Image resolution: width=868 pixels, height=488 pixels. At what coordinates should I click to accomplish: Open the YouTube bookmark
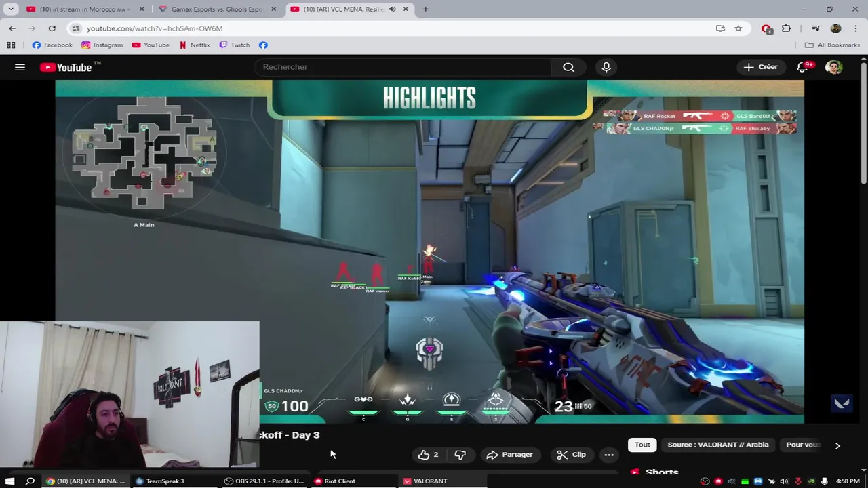[x=151, y=45]
